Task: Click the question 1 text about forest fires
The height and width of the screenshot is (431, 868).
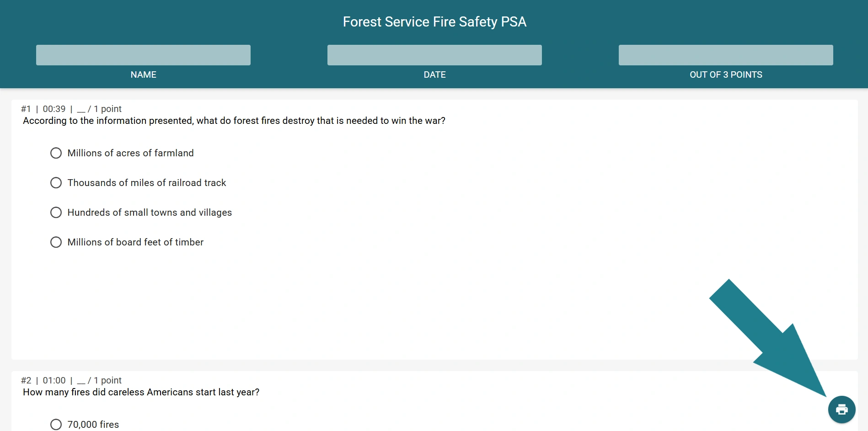Action: click(x=234, y=121)
